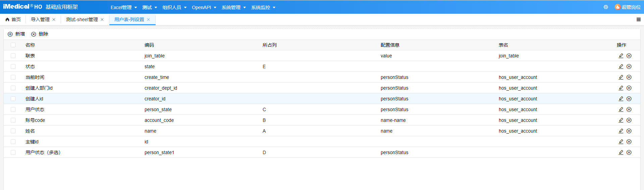This screenshot has height=190, width=644.
Task: Close the 导入管理 tab
Action: point(54,19)
